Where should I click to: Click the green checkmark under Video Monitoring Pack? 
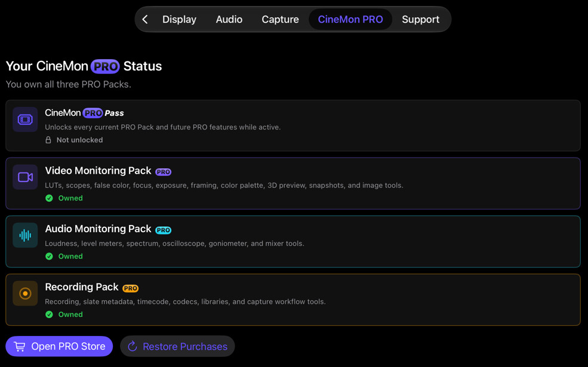tap(49, 198)
